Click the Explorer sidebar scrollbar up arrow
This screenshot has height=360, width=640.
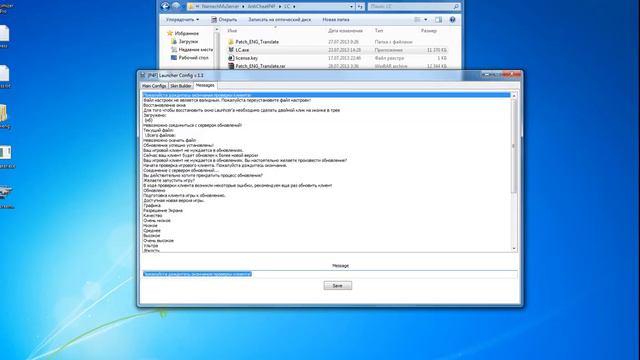217,30
